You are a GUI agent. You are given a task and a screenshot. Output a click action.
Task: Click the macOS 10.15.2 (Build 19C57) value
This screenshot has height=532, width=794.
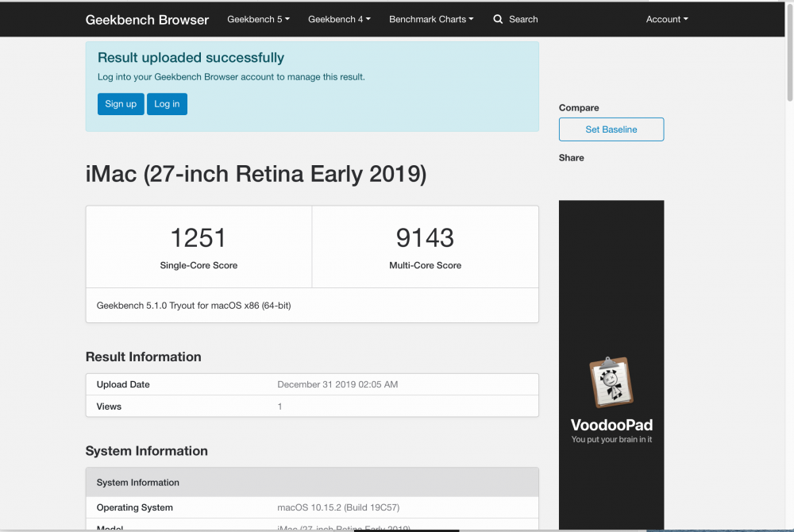pyautogui.click(x=338, y=507)
